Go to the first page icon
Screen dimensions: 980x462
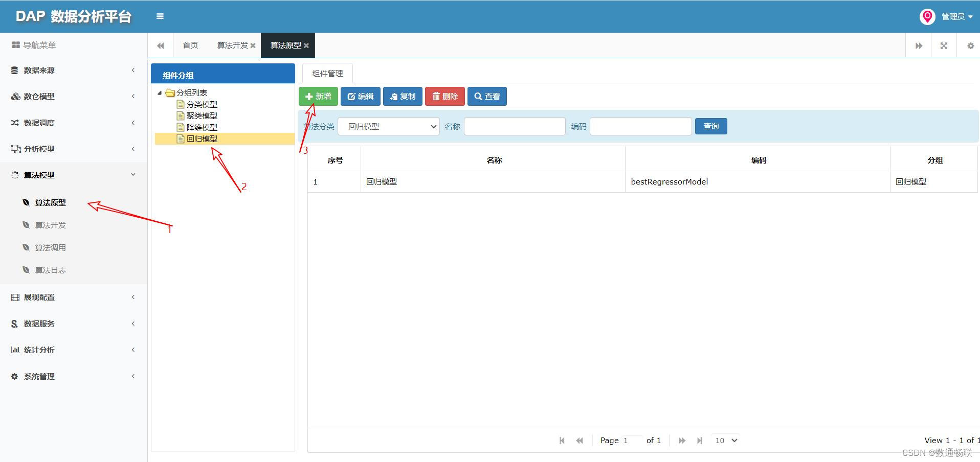click(562, 441)
